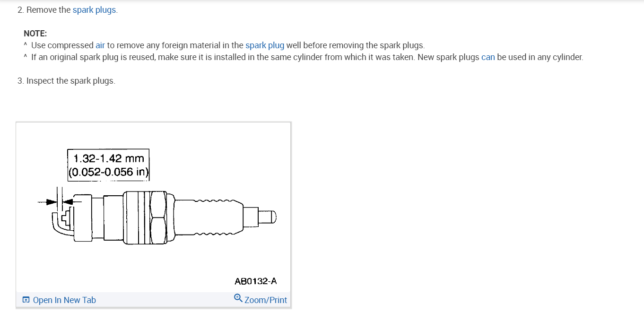Click the Zoom/Print magnifier icon

pyautogui.click(x=238, y=298)
